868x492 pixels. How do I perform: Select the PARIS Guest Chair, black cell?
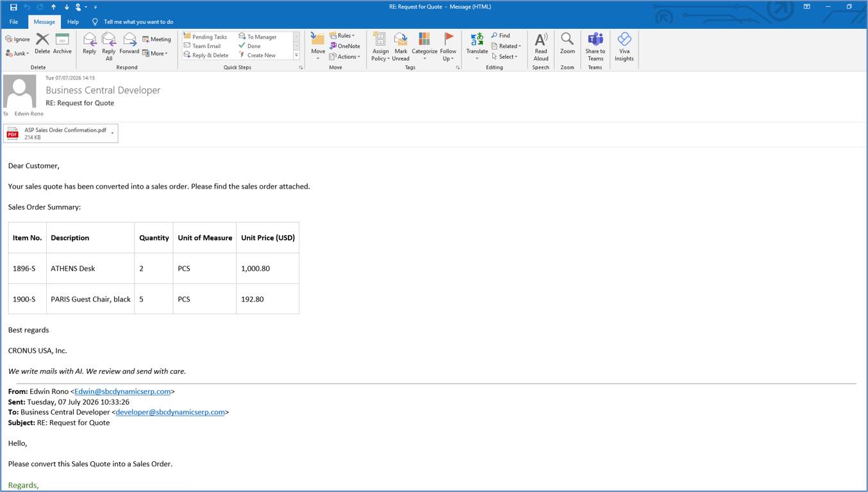pos(90,299)
